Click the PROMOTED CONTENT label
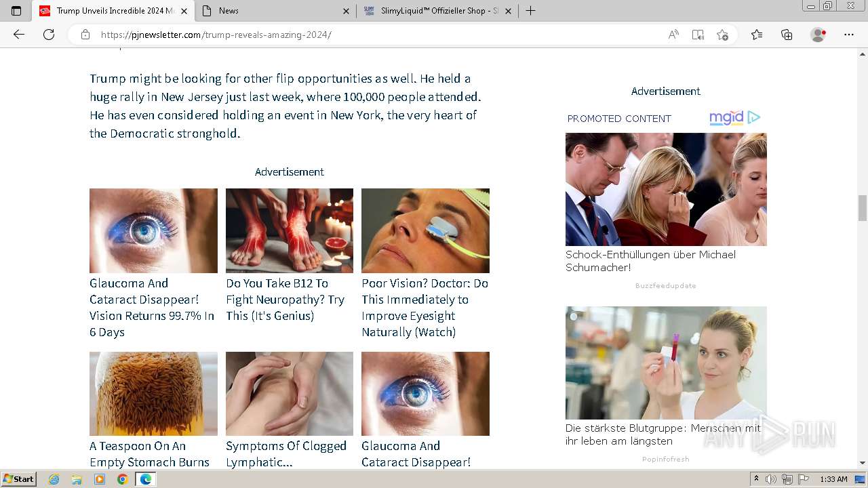 (x=619, y=119)
